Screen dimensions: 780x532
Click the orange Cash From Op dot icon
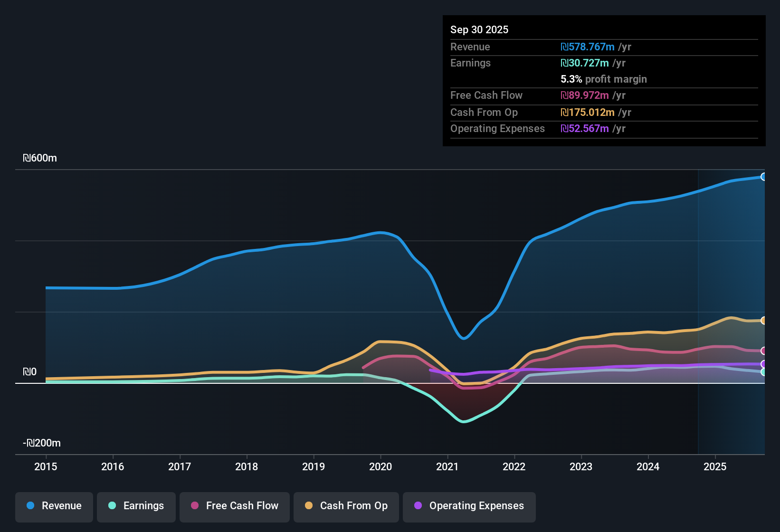point(308,506)
